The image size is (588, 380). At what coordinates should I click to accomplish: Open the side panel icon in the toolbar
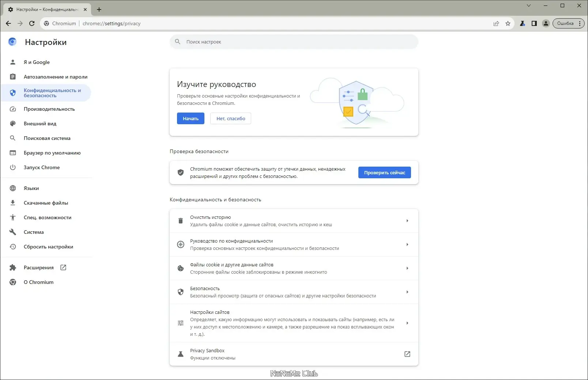click(x=534, y=23)
